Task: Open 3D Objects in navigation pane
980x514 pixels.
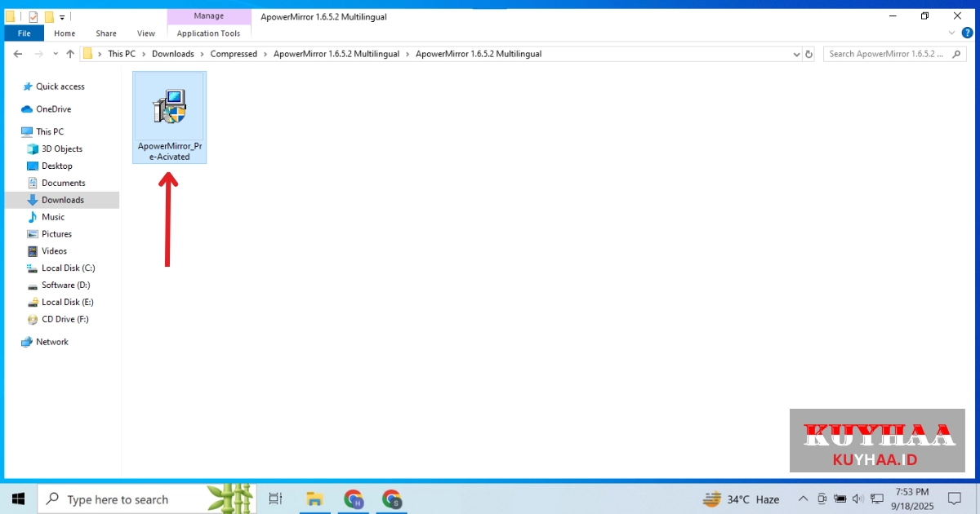Action: pos(55,148)
